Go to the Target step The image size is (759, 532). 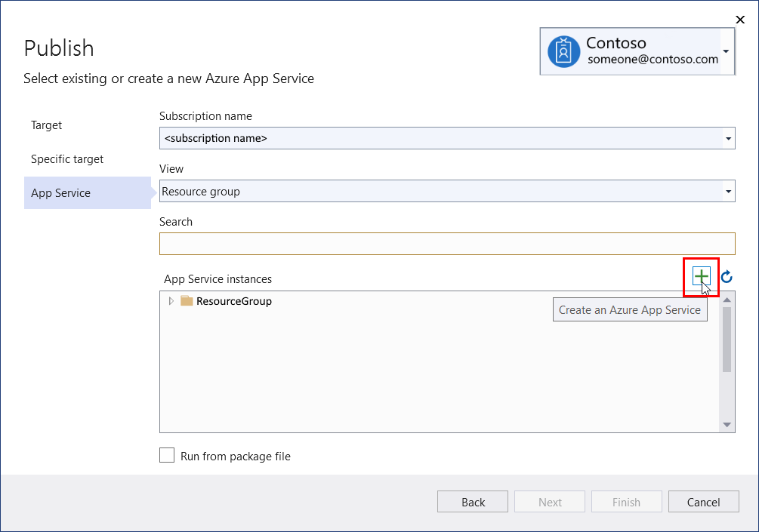[47, 125]
